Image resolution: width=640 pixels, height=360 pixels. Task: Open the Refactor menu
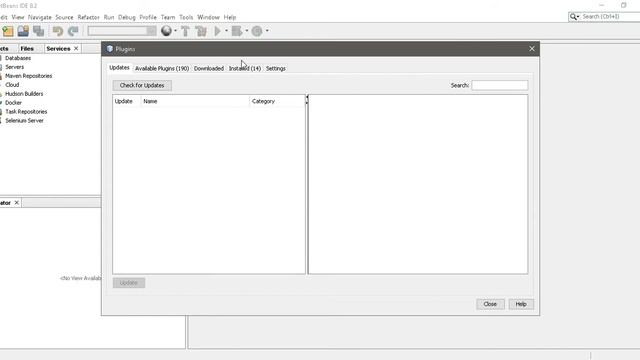point(88,17)
